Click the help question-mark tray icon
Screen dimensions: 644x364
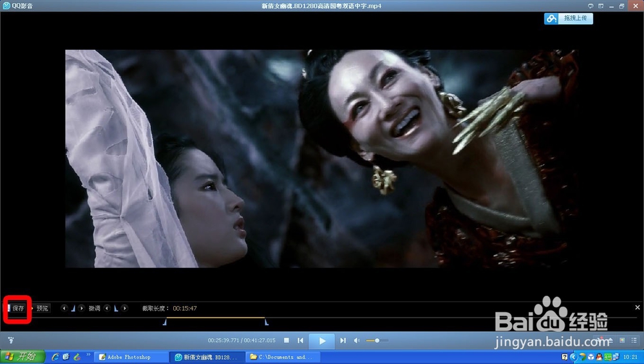click(x=565, y=357)
